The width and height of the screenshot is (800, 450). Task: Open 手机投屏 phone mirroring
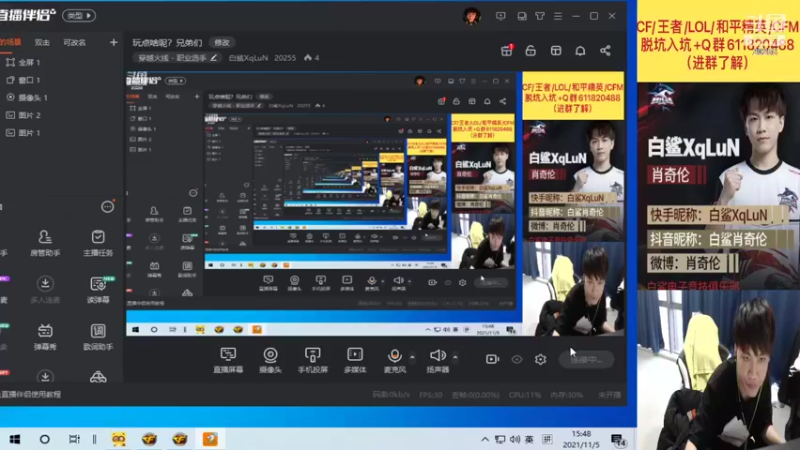click(313, 360)
